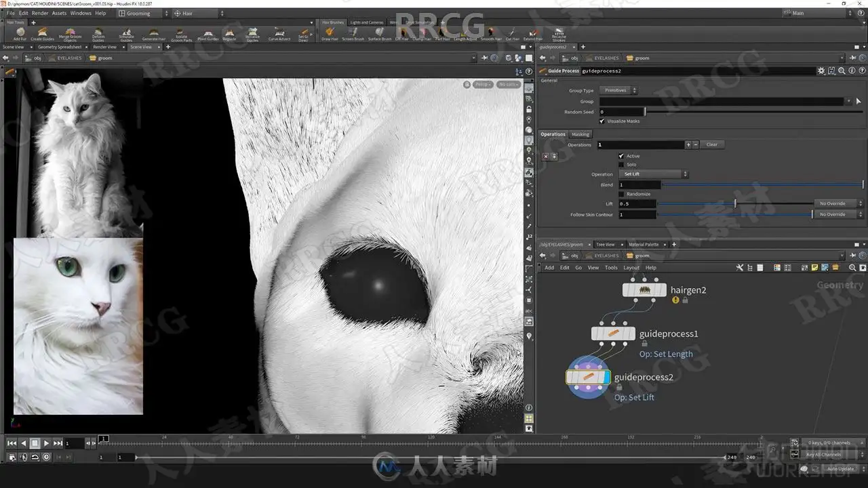868x488 pixels.
Task: Open the Operation Set Lift dropdown
Action: [x=654, y=174]
